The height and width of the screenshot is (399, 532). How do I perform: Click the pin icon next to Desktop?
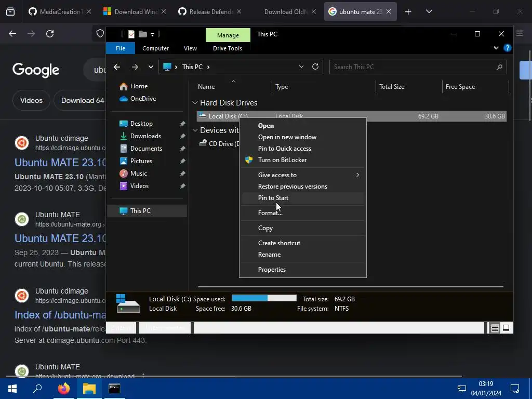(182, 124)
